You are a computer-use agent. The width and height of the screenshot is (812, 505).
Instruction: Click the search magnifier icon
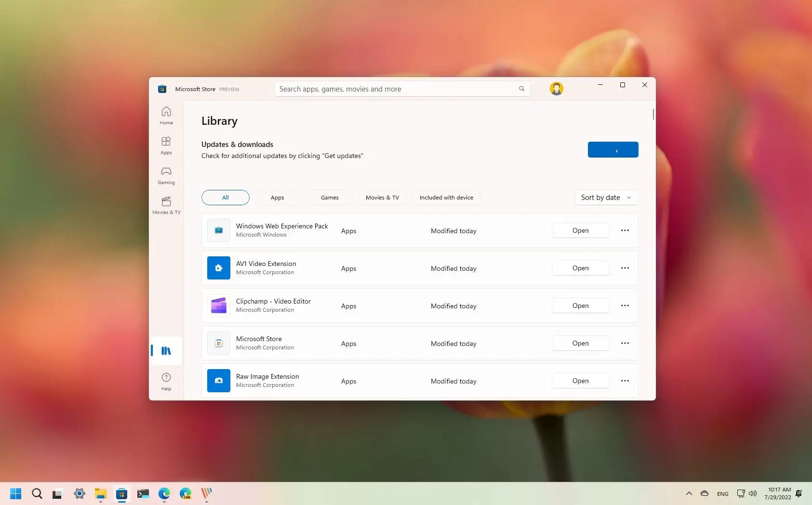[521, 89]
